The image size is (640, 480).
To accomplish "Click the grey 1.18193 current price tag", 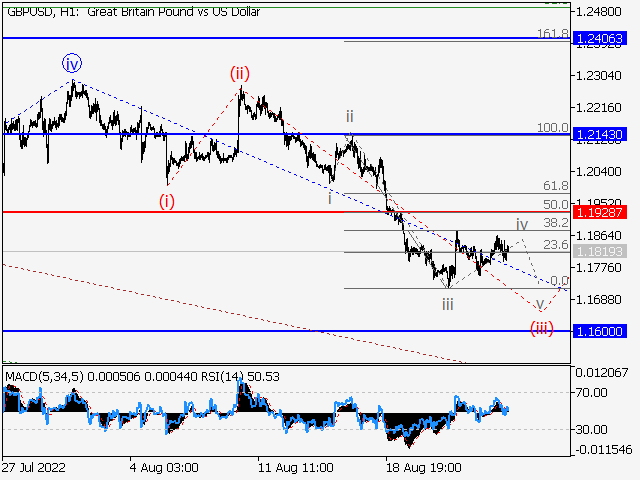I will [x=602, y=253].
